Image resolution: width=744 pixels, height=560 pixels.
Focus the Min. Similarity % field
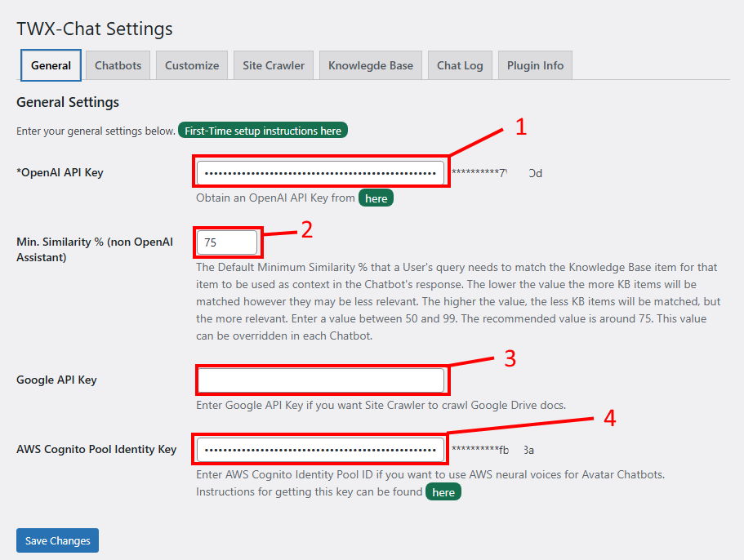click(227, 242)
